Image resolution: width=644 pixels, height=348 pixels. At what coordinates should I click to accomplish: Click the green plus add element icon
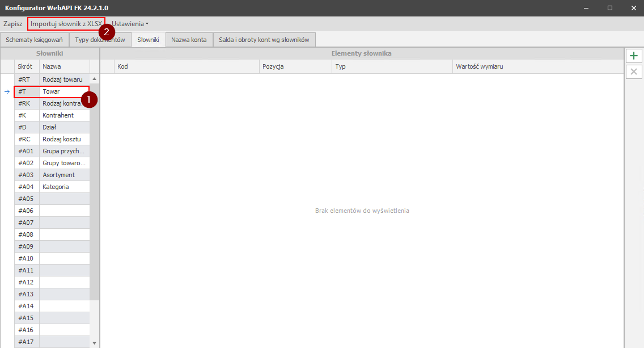[x=634, y=56]
